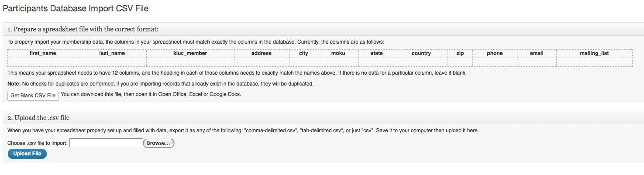Select the address column header cell
The height and width of the screenshot is (175, 644).
[262, 53]
